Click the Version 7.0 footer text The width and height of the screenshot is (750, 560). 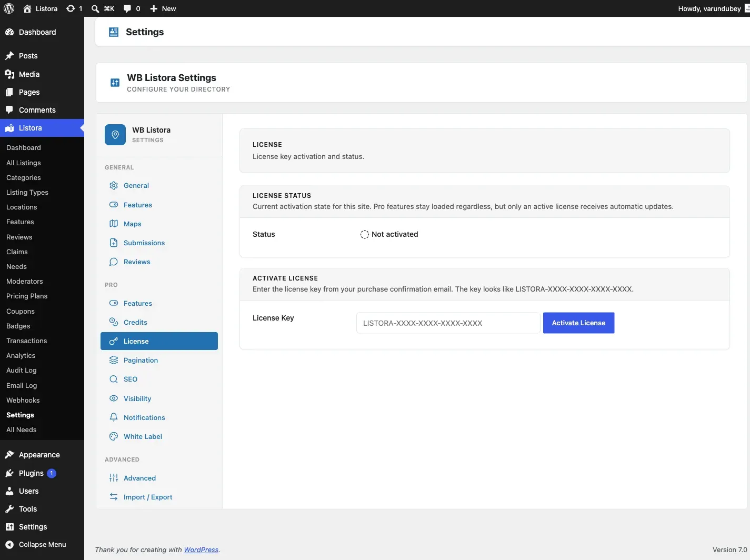729,549
